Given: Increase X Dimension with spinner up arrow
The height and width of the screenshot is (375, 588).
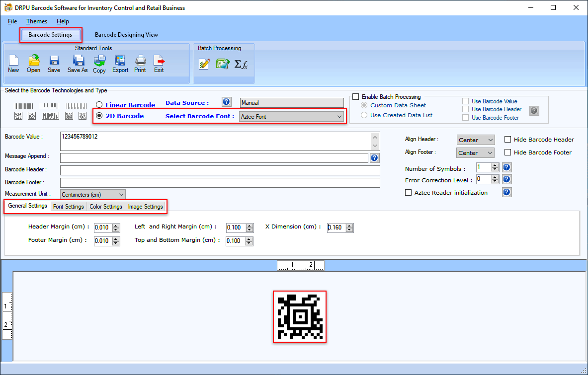Looking at the screenshot, I should coord(349,225).
